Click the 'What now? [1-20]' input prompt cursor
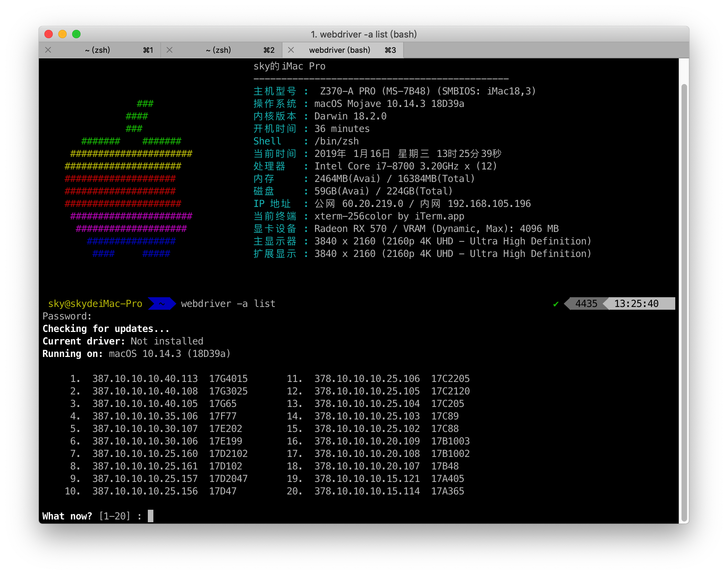Image resolution: width=728 pixels, height=575 pixels. 151,516
